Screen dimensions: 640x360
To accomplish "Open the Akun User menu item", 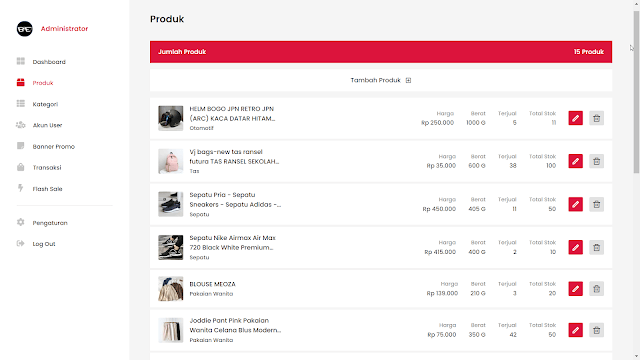I will [47, 125].
